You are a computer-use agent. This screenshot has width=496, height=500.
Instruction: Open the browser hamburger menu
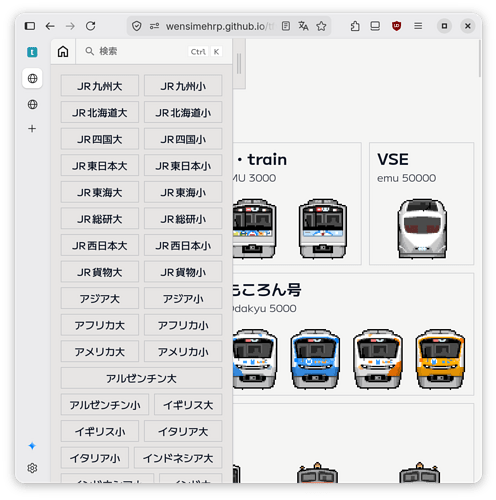418,26
